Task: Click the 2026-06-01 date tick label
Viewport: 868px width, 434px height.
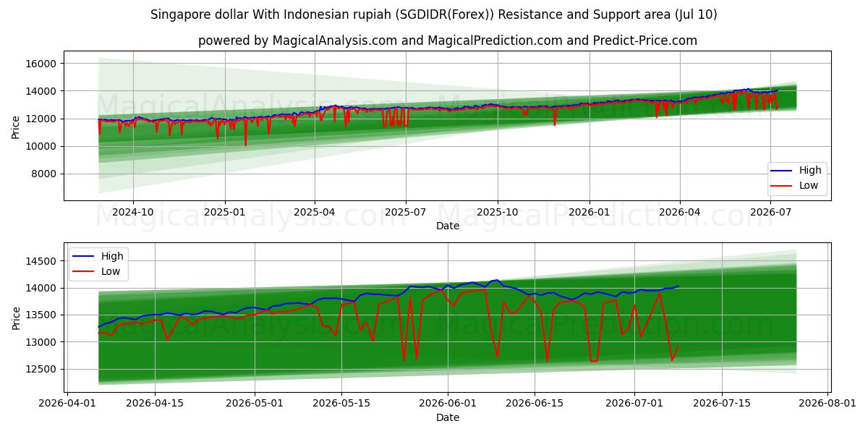Action: [447, 404]
